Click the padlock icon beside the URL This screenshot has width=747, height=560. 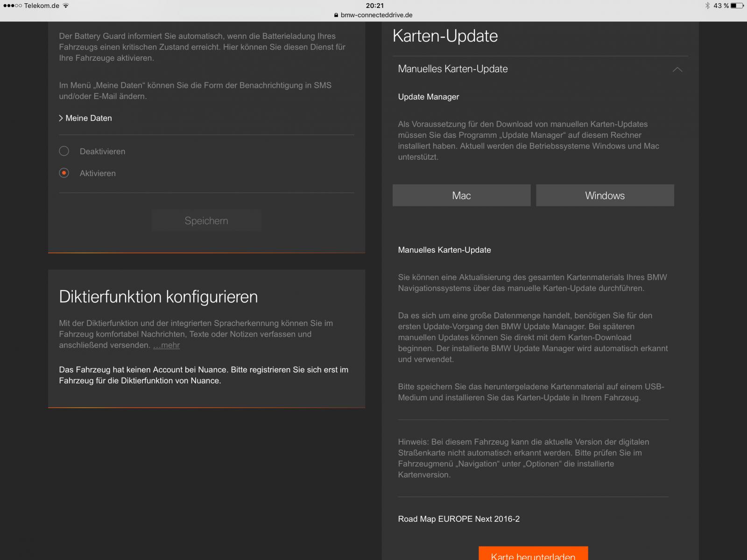336,15
